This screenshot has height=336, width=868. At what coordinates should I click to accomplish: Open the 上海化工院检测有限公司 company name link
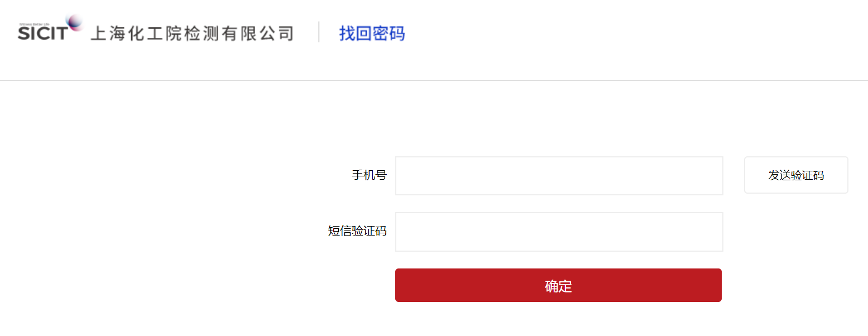(x=191, y=33)
